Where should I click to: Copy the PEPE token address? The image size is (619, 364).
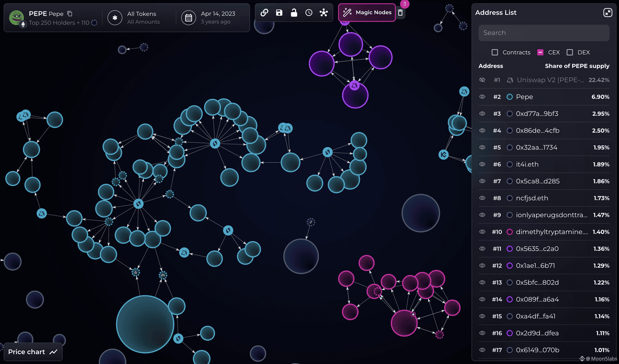coord(70,14)
